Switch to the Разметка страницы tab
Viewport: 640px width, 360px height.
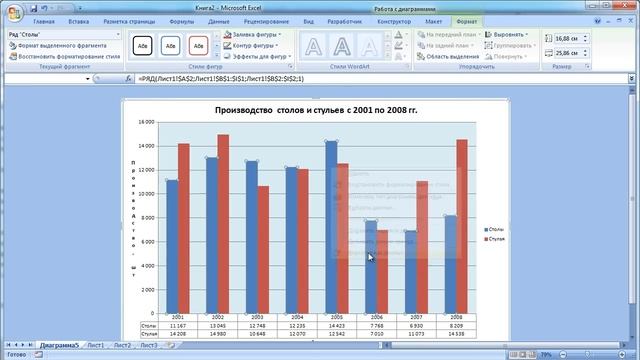[129, 22]
